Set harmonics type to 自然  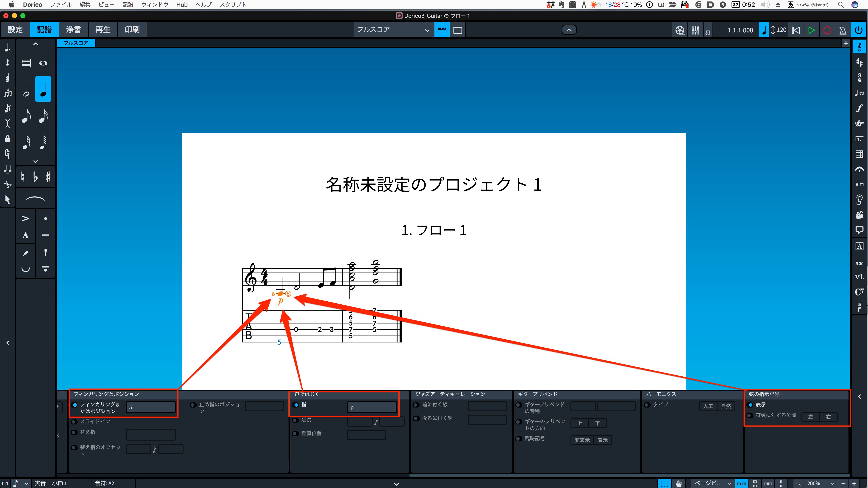click(726, 406)
